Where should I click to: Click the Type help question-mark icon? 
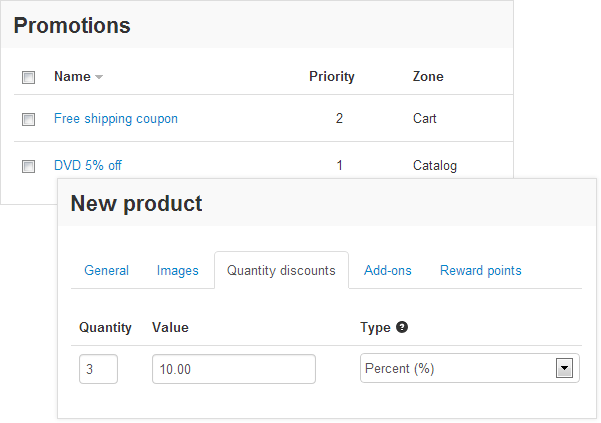click(402, 327)
